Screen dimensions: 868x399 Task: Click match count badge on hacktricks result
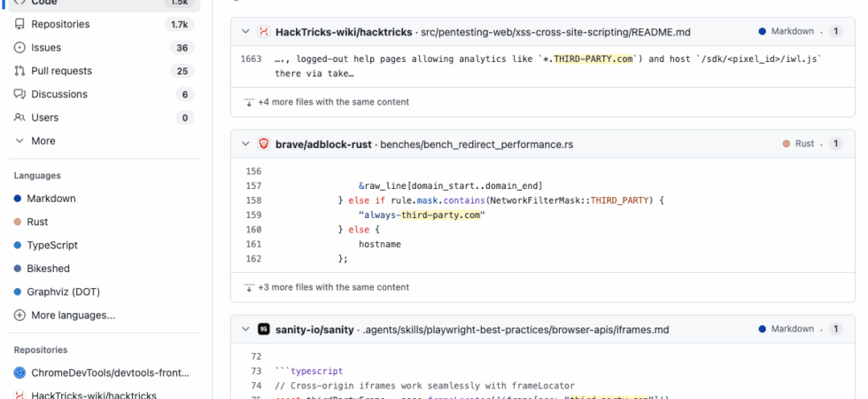tap(835, 32)
